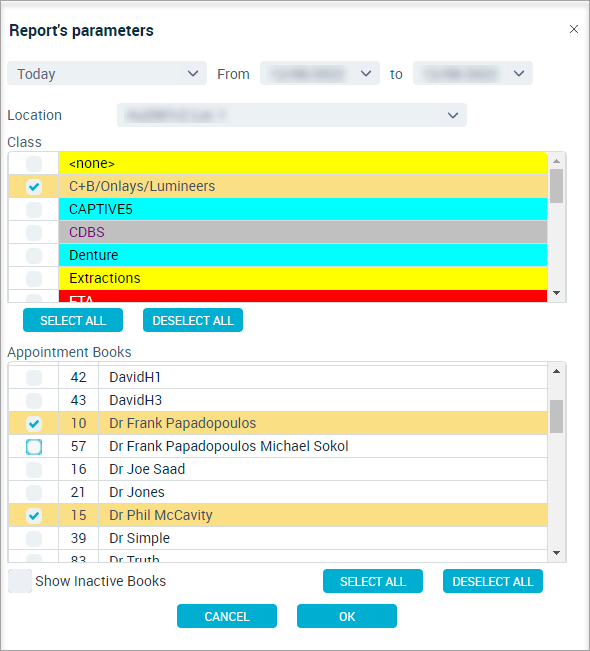The width and height of the screenshot is (590, 651).
Task: Click the Class list scroll-up arrow
Action: click(556, 161)
